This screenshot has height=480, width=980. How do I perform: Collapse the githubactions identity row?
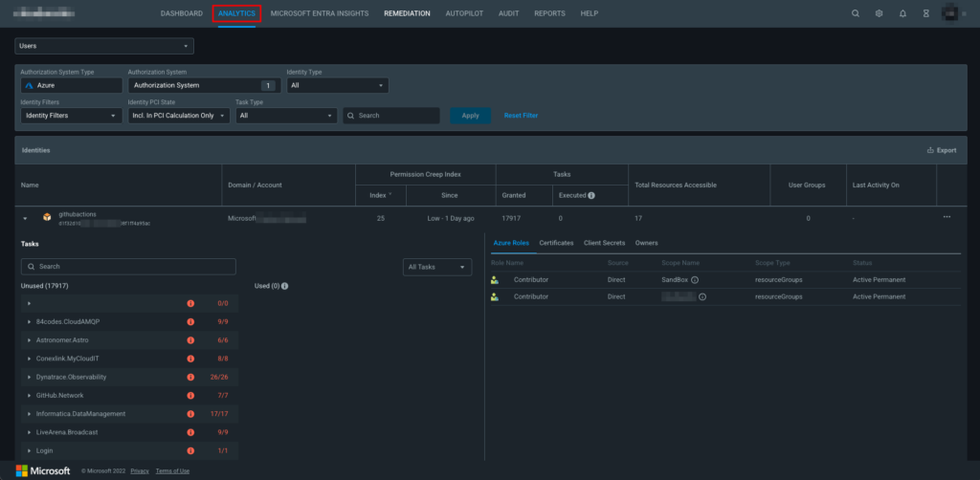25,218
